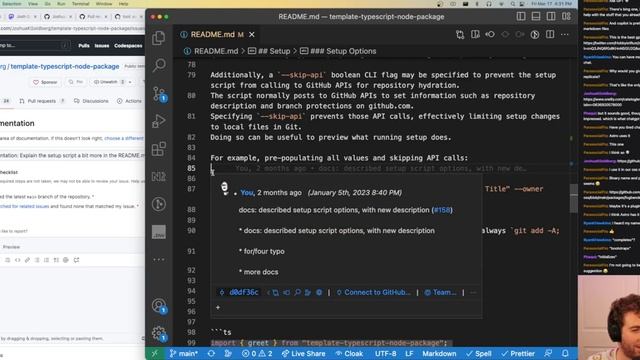
Task: Open commit d0df36c in the blame hover
Action: (239, 292)
